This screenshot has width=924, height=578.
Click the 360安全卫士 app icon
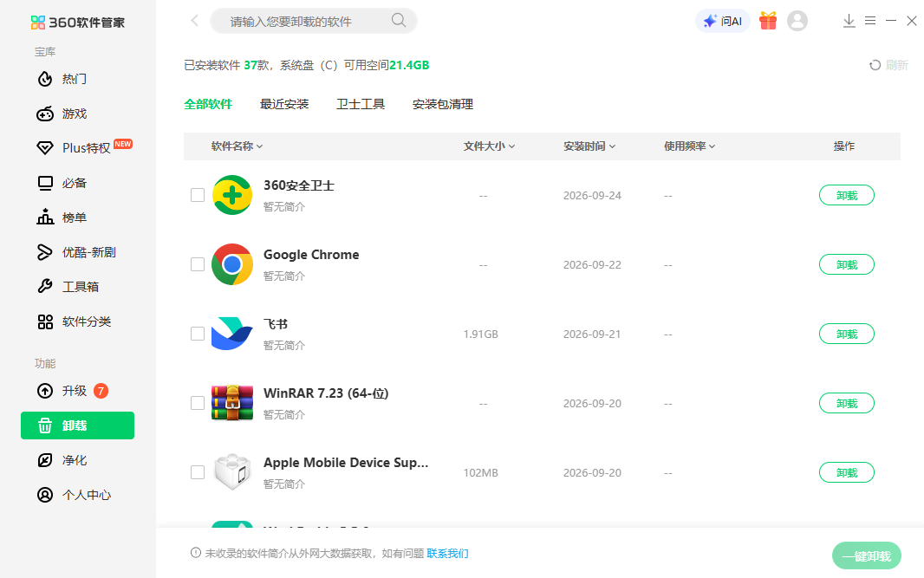(x=232, y=195)
